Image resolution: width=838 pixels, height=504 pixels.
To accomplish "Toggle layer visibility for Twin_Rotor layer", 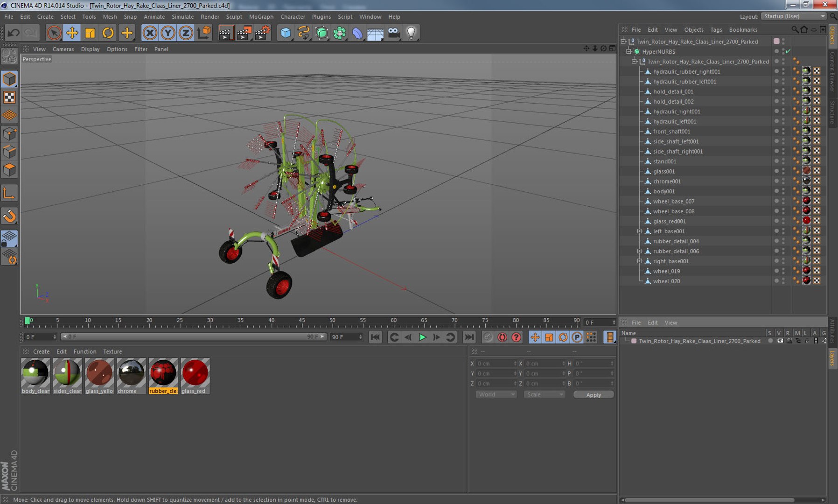I will (x=780, y=341).
